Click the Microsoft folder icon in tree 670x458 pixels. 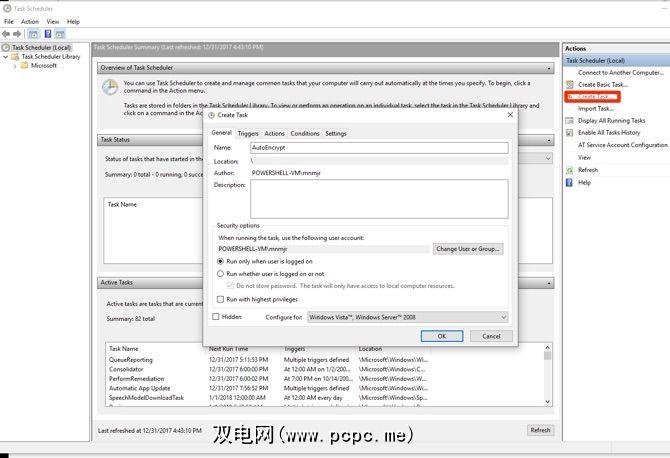click(24, 65)
